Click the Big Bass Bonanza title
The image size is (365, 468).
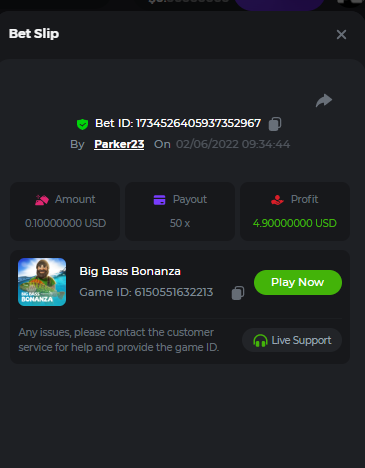point(130,271)
